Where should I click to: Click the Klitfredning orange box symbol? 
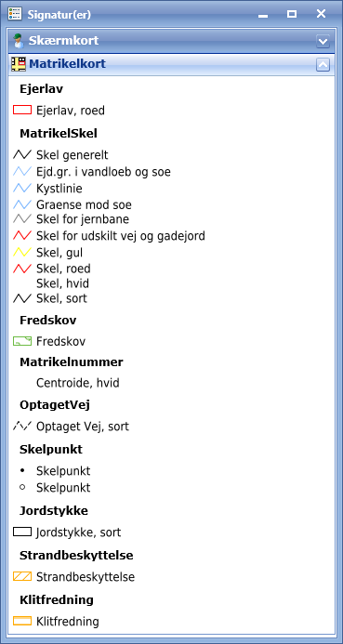[x=22, y=621]
